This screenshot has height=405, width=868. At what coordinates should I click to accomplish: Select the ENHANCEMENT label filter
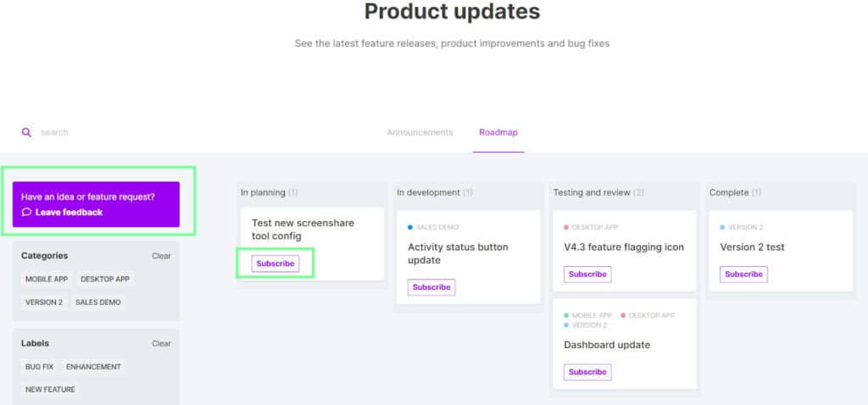pyautogui.click(x=93, y=367)
